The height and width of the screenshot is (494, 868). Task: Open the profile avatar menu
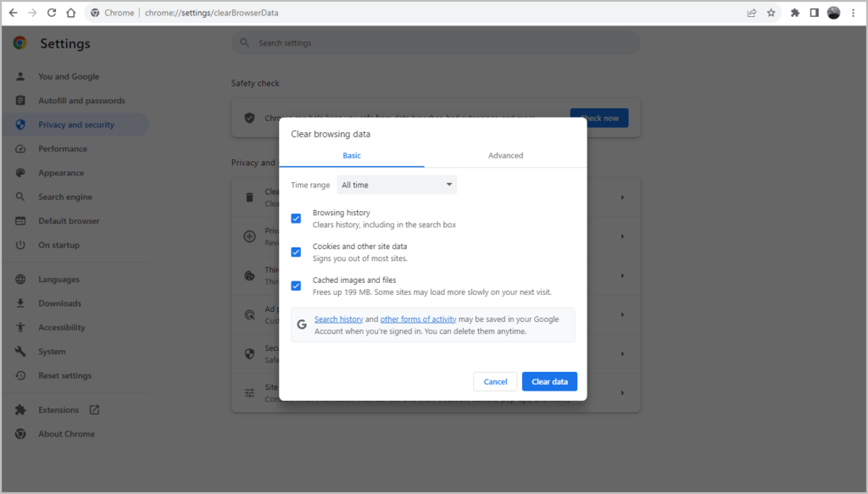(834, 13)
